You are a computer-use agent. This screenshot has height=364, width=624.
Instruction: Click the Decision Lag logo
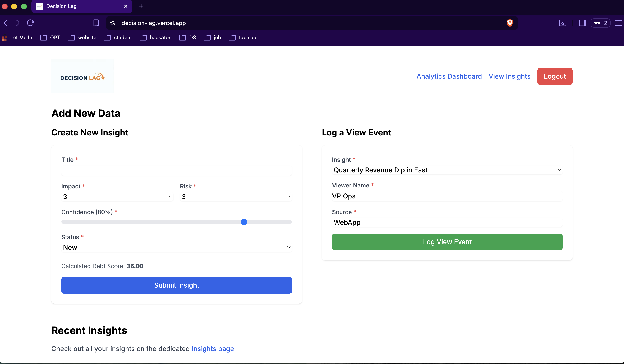[x=82, y=76]
